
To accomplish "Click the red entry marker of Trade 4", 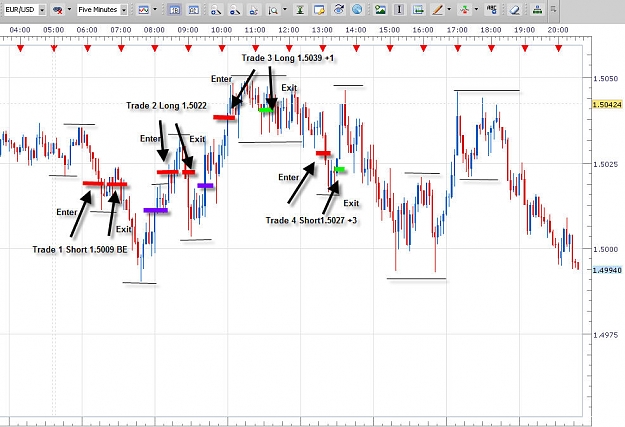I will pyautogui.click(x=323, y=153).
